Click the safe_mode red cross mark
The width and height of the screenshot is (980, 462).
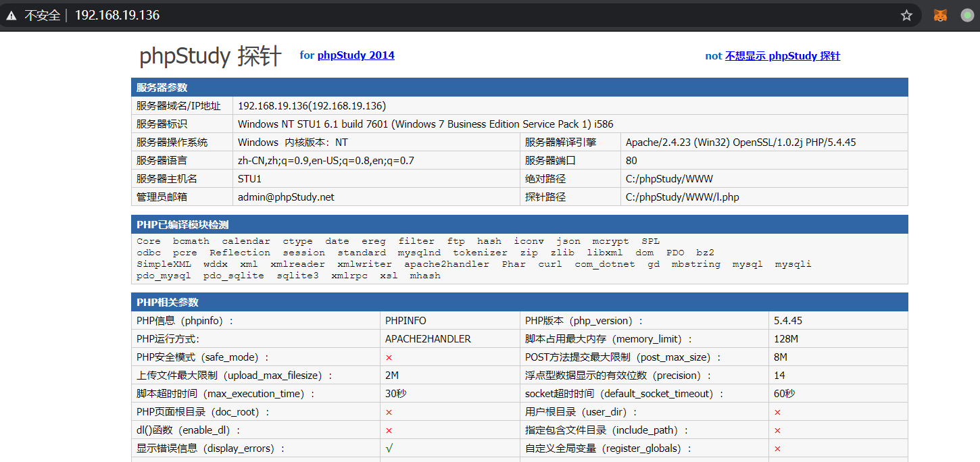click(389, 357)
